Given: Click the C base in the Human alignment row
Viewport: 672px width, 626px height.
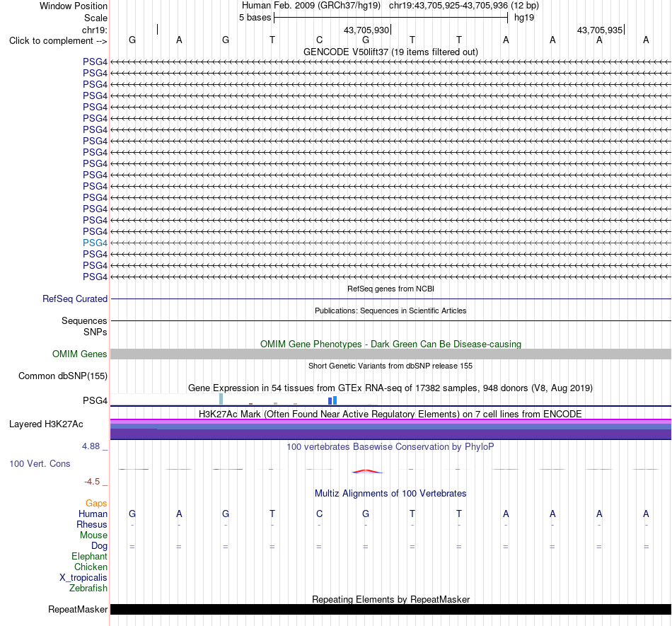Looking at the screenshot, I should coord(319,514).
